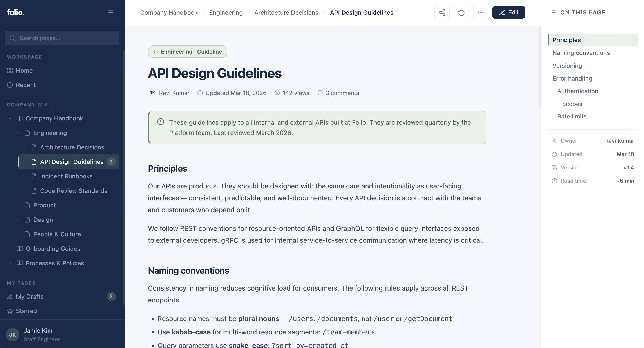Open Company Handbook in the sidebar tree
644x348 pixels.
(x=54, y=118)
